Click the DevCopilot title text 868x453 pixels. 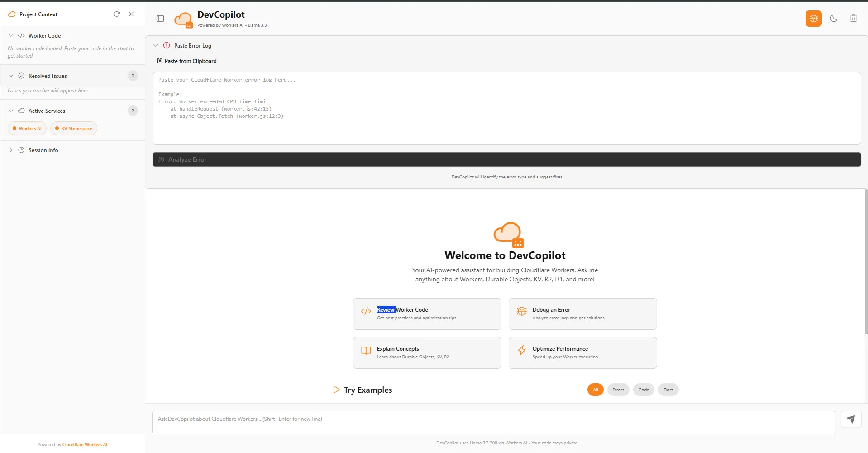(221, 14)
